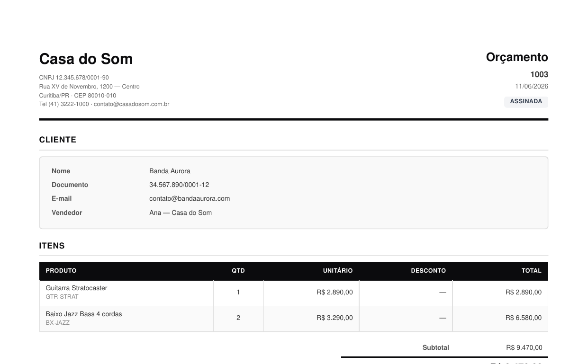Viewport: 588px width, 364px height.
Task: Click the client name Banda Aurora
Action: coord(170,171)
